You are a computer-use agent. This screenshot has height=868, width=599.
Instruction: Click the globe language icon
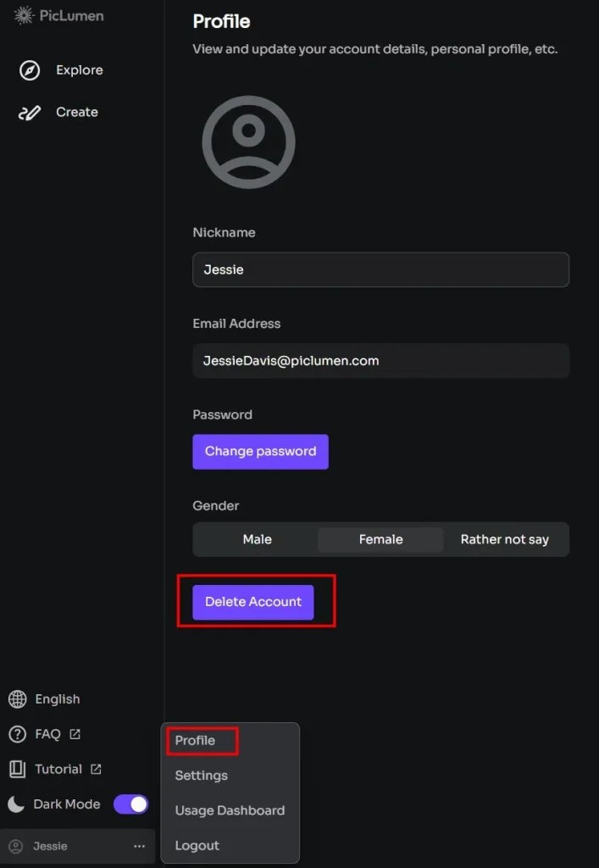pos(17,699)
